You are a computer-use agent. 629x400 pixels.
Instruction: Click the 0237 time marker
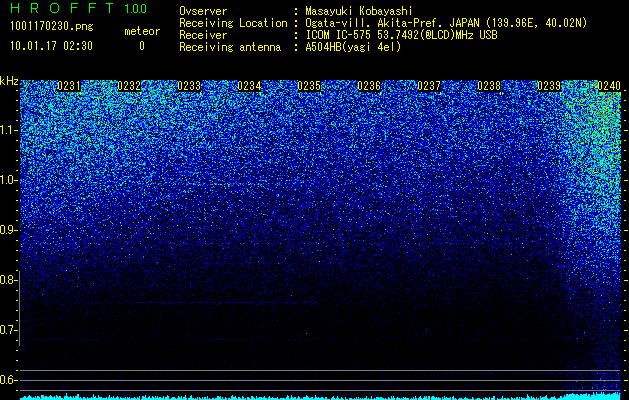click(429, 86)
